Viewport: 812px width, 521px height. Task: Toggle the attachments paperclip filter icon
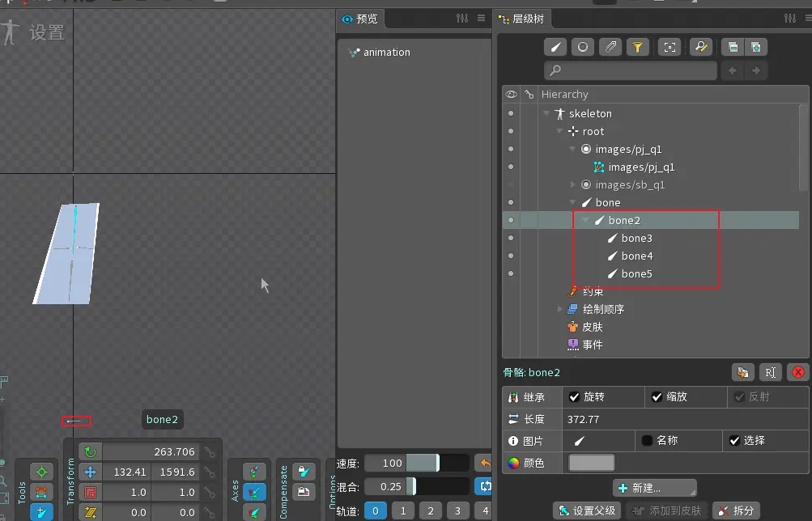click(610, 48)
